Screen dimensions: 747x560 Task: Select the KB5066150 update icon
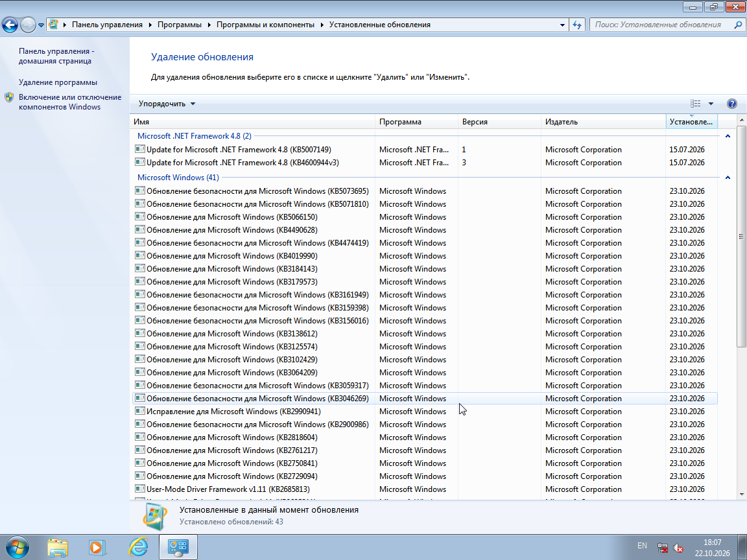click(x=139, y=216)
